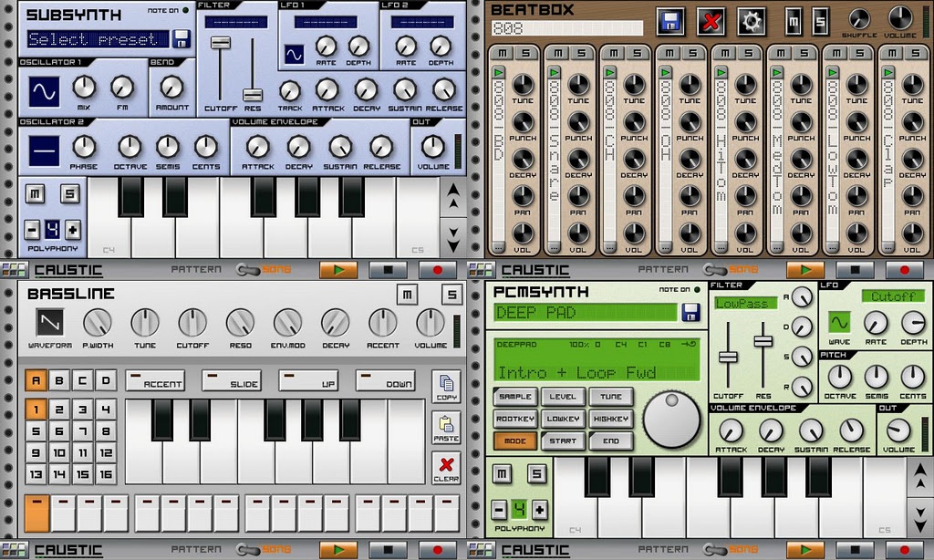
Task: Change the Subsynth LFO 1 waveform icon
Action: (294, 55)
